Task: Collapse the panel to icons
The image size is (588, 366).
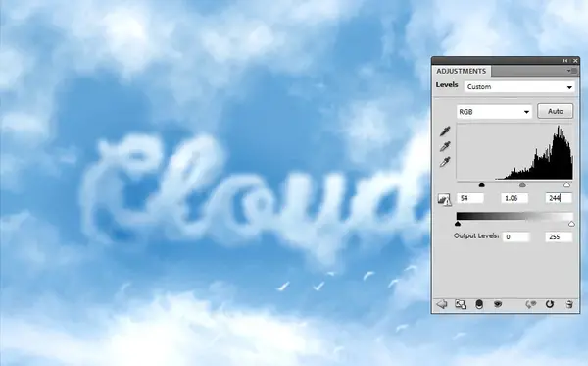Action: 565,61
